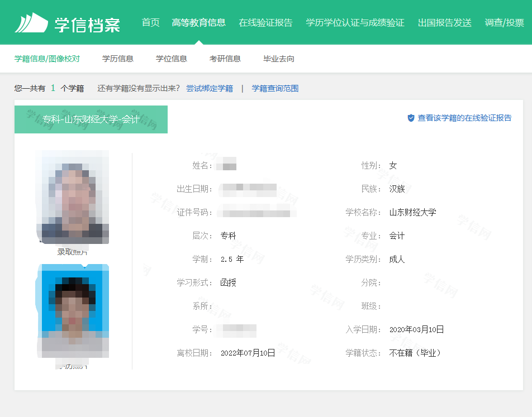The height and width of the screenshot is (417, 532).
Task: Click the 层次 value 专科
Action: click(x=229, y=236)
